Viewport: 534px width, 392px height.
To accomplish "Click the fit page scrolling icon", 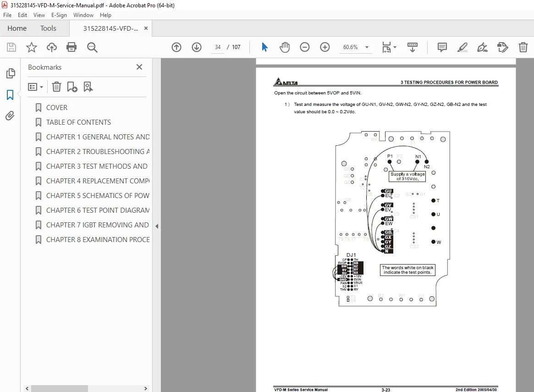I will coord(386,47).
